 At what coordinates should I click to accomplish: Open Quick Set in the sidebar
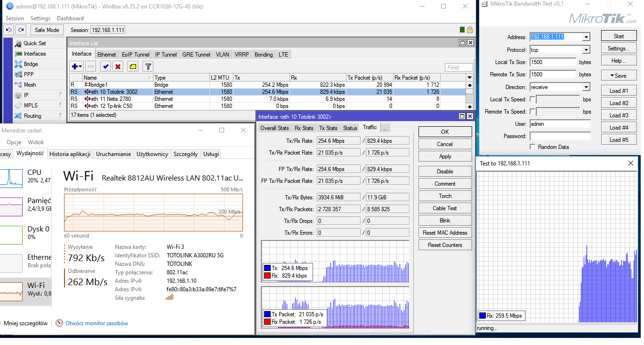click(34, 43)
